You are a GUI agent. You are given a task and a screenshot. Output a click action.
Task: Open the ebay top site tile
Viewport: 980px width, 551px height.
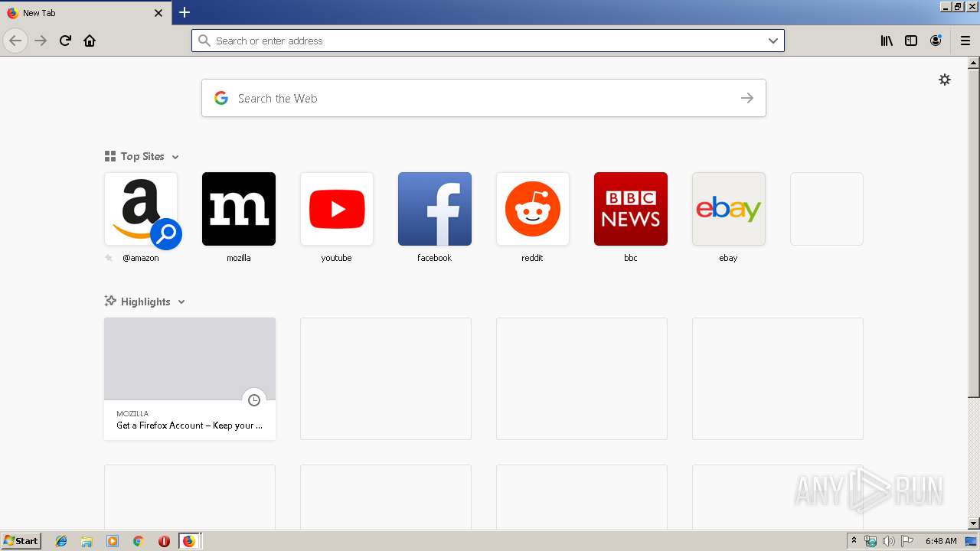(729, 209)
